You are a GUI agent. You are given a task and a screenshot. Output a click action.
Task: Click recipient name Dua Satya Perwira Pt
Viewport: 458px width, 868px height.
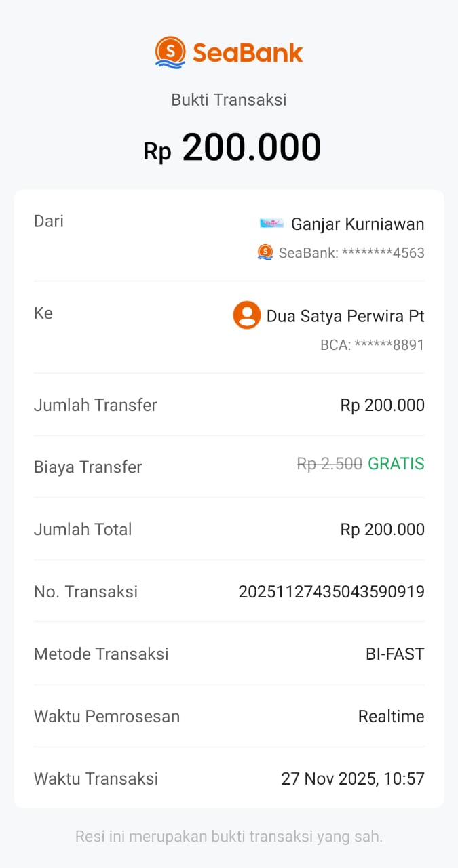click(x=345, y=316)
